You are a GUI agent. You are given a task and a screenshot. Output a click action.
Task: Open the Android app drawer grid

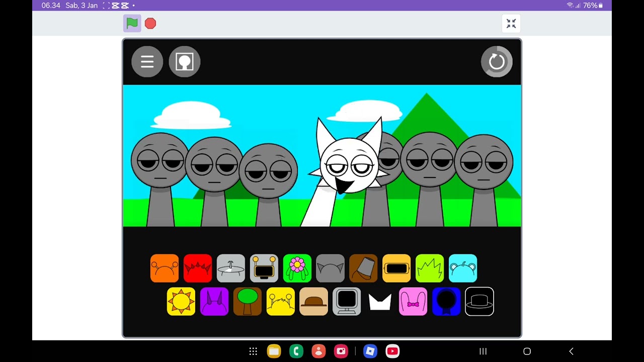[253, 351]
